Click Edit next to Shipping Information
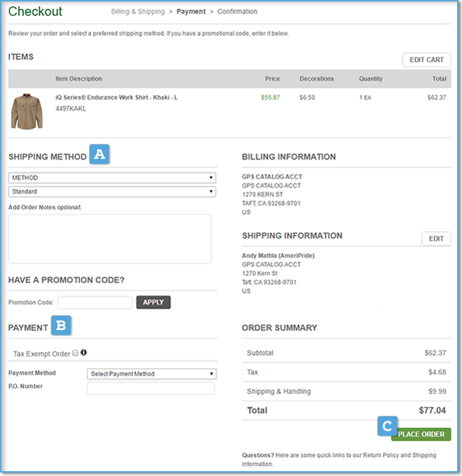 click(436, 238)
